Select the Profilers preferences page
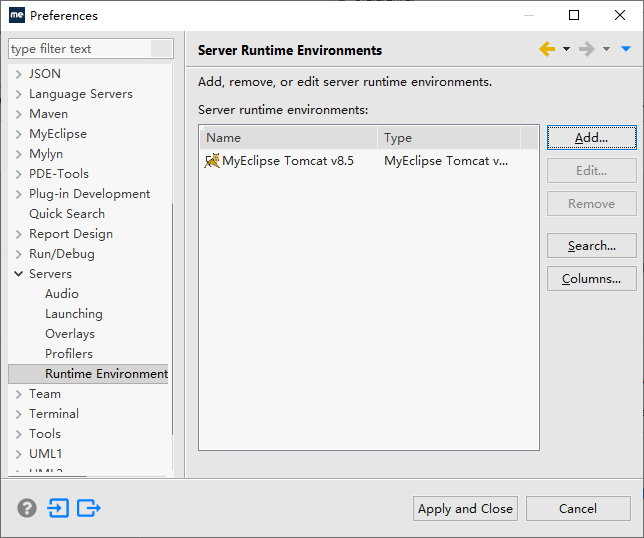 (68, 354)
